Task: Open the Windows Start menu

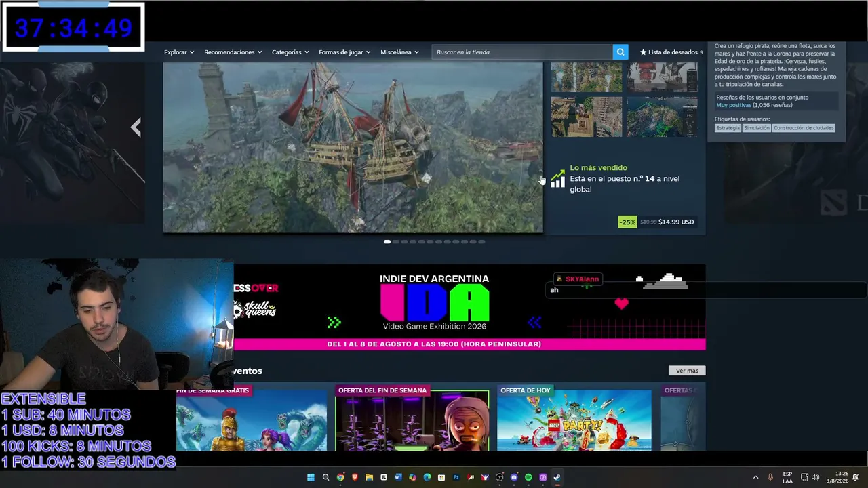Action: pyautogui.click(x=311, y=477)
